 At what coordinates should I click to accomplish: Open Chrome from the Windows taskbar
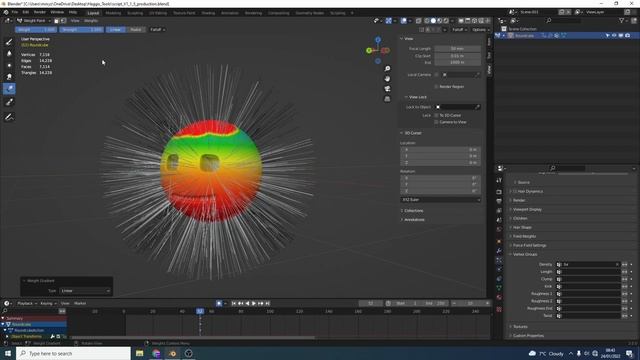[156, 353]
